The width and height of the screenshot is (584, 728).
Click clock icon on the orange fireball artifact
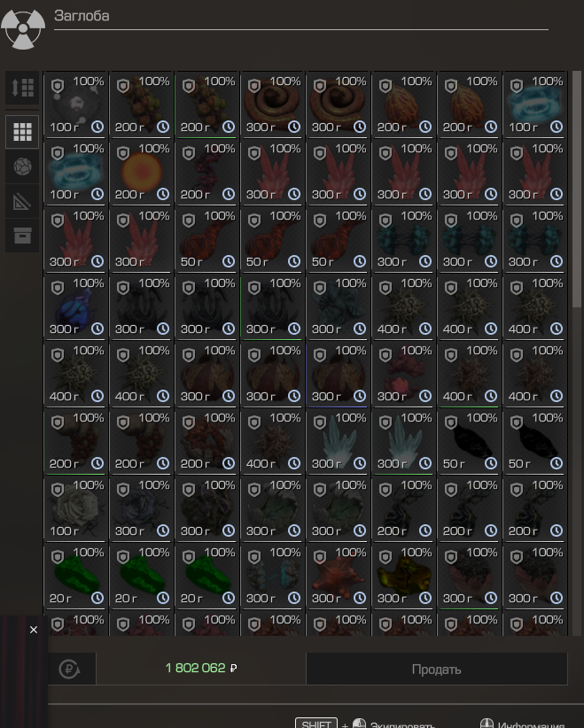pyautogui.click(x=163, y=195)
